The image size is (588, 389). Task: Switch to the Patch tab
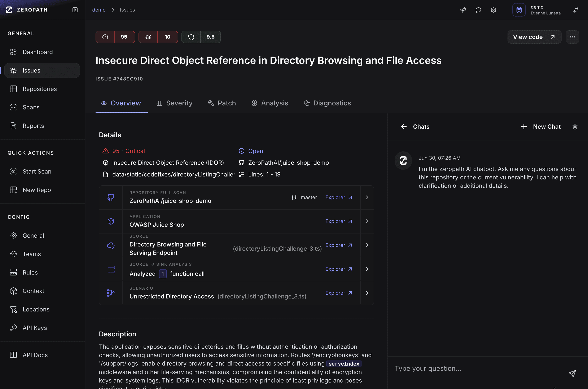tap(222, 103)
